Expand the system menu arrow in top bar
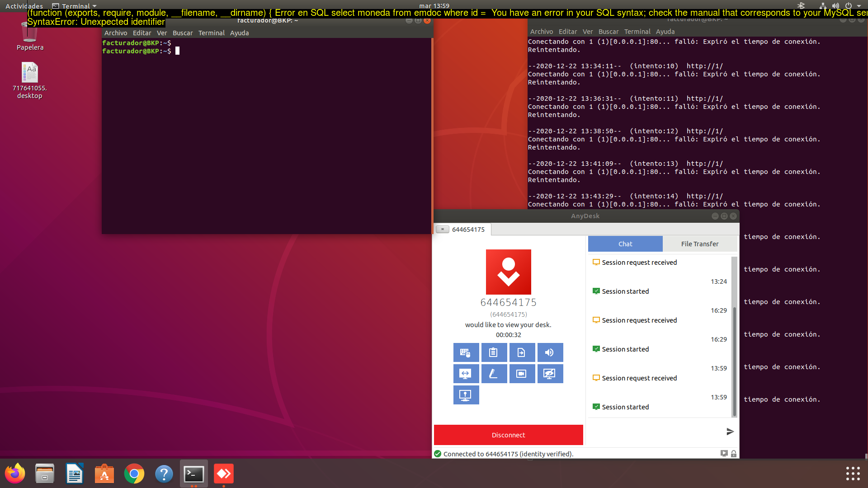The height and width of the screenshot is (488, 868). (x=859, y=6)
